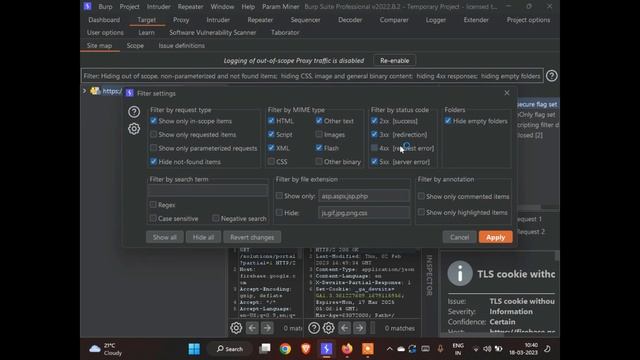Go to next match in request panel
This screenshot has height=360, width=640.
(267, 328)
